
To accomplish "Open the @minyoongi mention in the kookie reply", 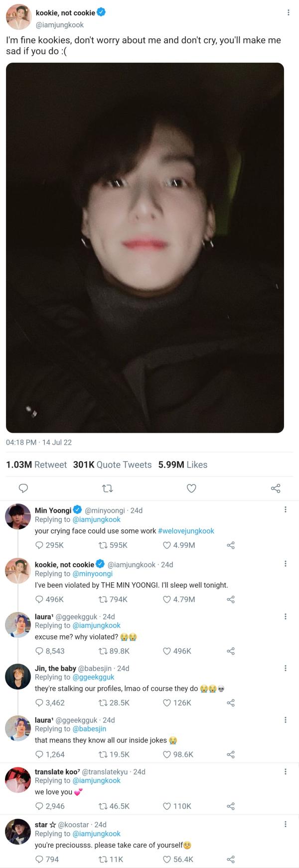I will 93,574.
